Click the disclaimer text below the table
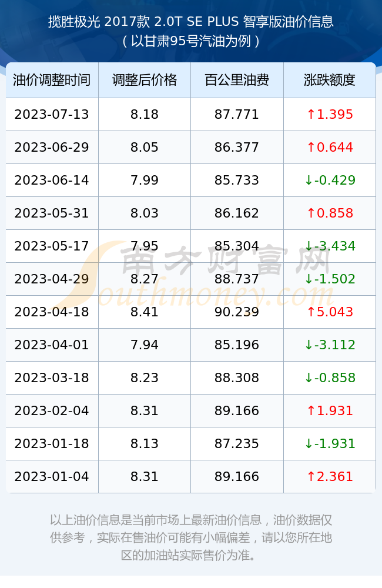The width and height of the screenshot is (382, 588). 191,537
